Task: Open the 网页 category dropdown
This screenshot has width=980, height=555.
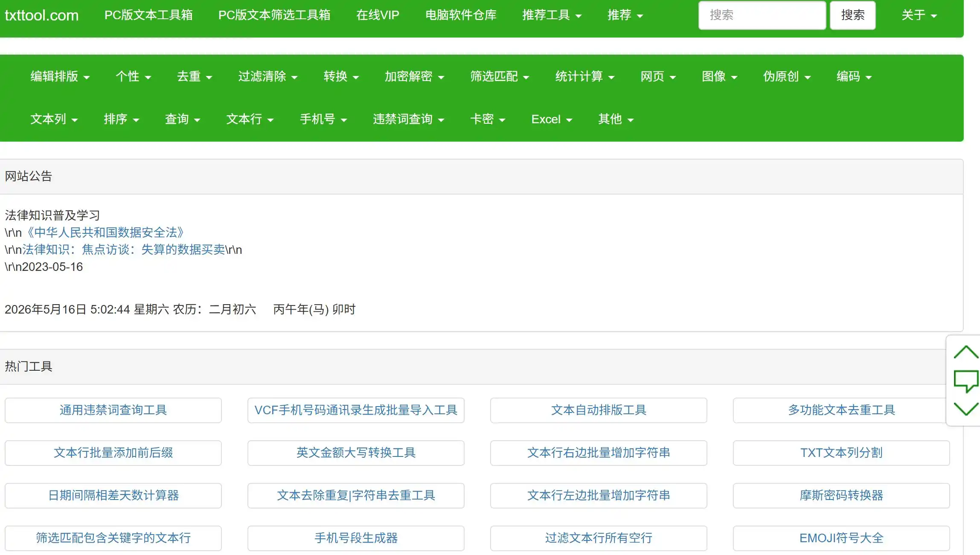Action: (658, 77)
